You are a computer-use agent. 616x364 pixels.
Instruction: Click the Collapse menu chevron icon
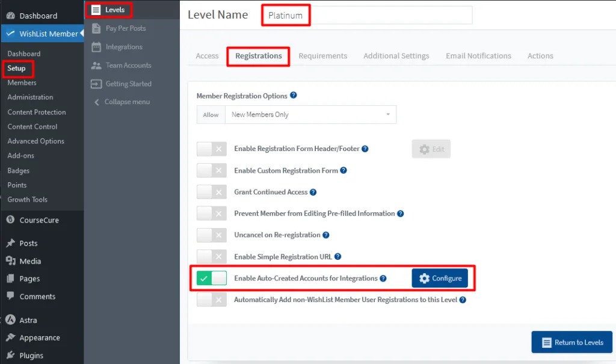(x=97, y=102)
